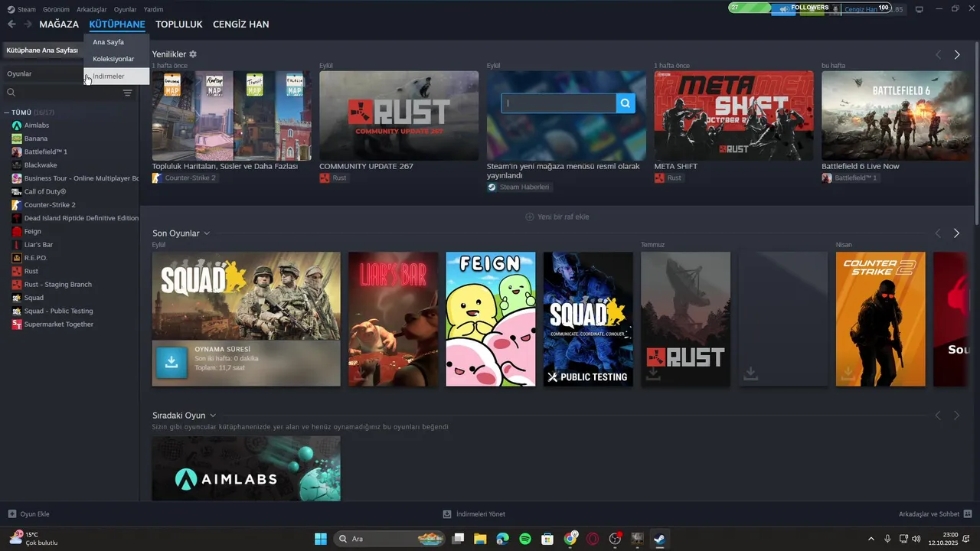The width and height of the screenshot is (980, 551).
Task: Go back with the left arrow
Action: click(x=11, y=24)
